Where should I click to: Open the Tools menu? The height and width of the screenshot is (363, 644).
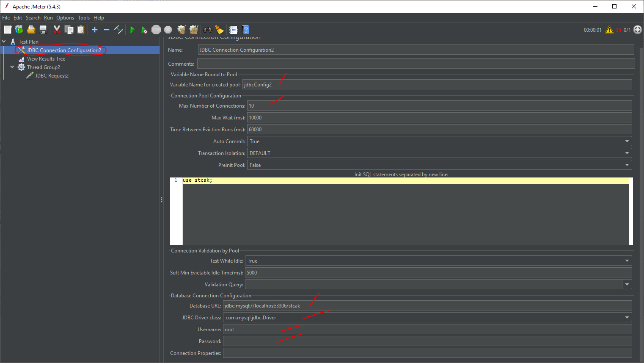pyautogui.click(x=84, y=18)
